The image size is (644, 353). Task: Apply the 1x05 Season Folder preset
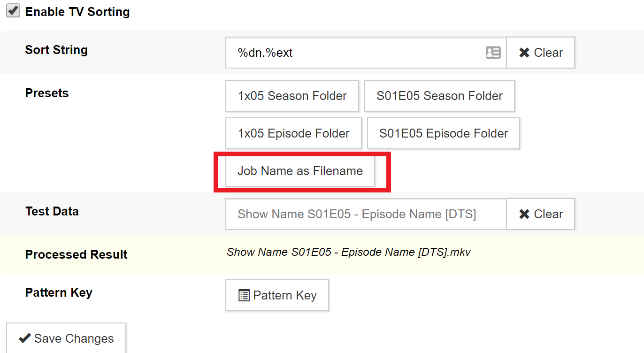(292, 96)
